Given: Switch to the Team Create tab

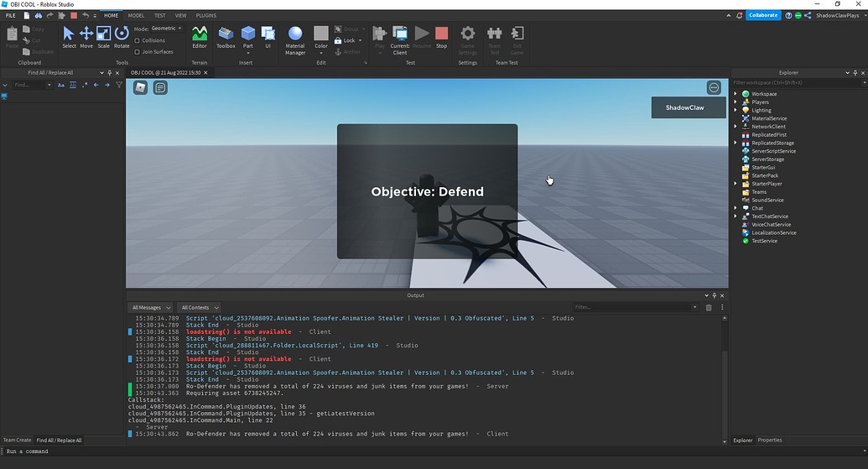Looking at the screenshot, I should tap(17, 440).
